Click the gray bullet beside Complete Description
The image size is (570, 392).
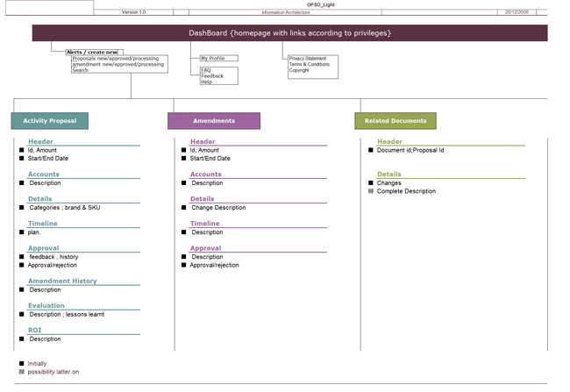[371, 191]
